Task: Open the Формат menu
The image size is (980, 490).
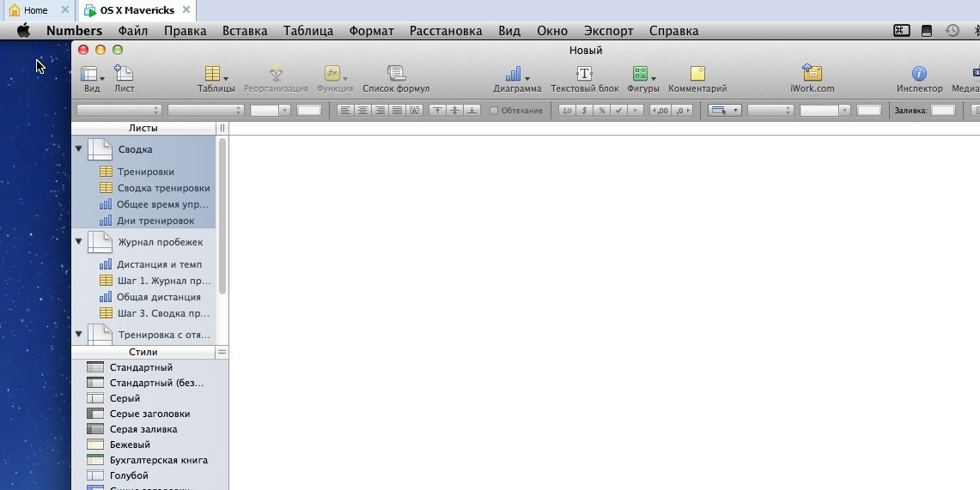Action: coord(371,31)
